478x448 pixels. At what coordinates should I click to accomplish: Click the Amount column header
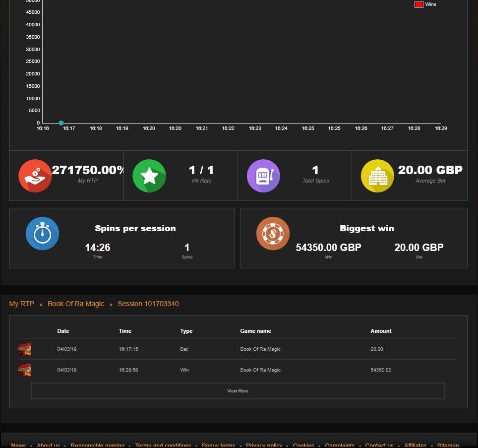381,331
